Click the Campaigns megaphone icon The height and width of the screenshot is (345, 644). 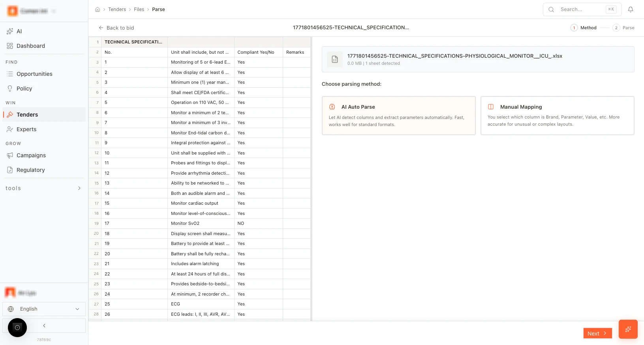click(x=10, y=155)
